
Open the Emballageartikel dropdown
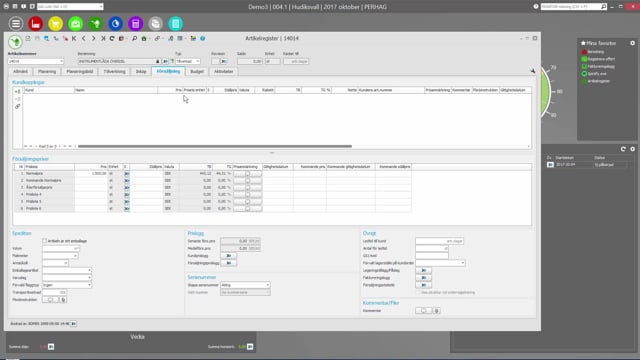89,270
